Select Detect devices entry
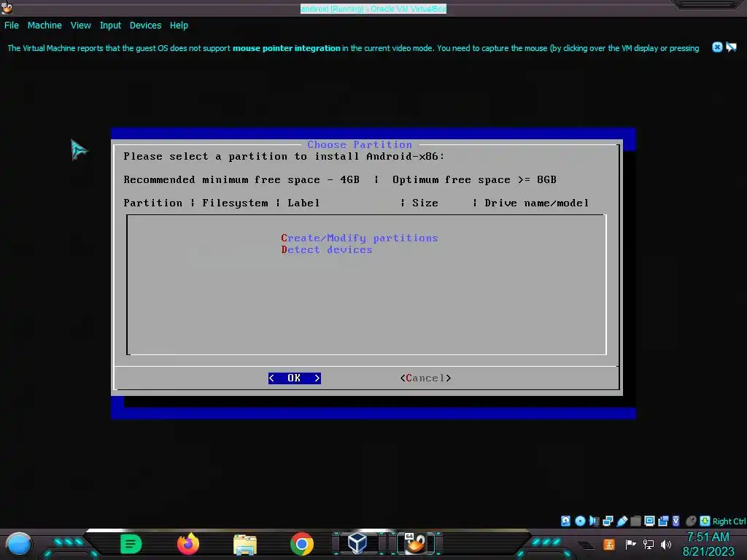Viewport: 747px width, 560px height. click(326, 249)
